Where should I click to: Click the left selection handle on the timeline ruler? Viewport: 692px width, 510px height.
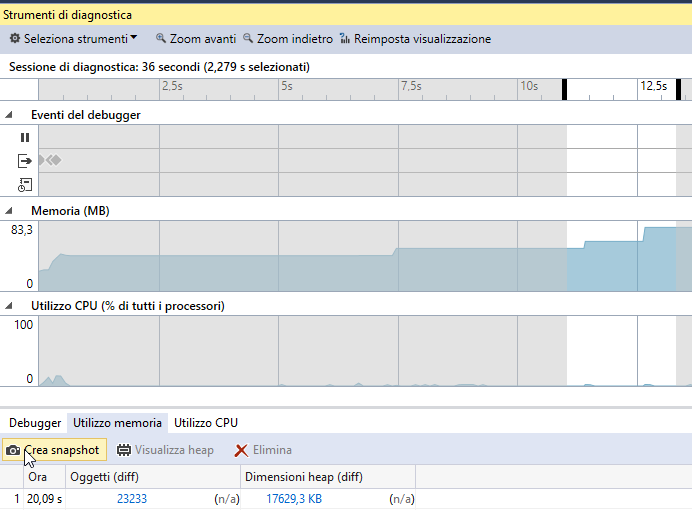click(x=564, y=90)
